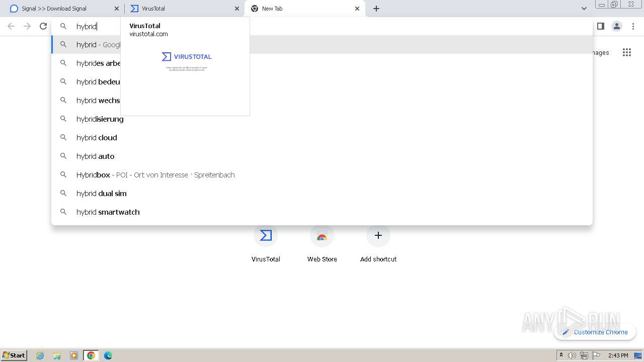
Task: Select the Chrome taskbar icon
Action: (x=91, y=355)
